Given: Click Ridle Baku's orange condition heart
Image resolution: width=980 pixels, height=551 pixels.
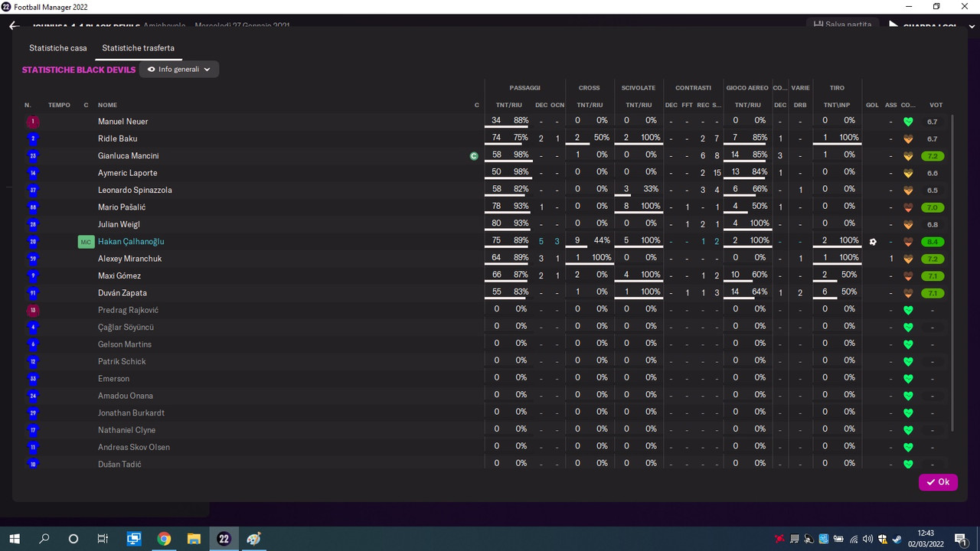Looking at the screenshot, I should [908, 139].
